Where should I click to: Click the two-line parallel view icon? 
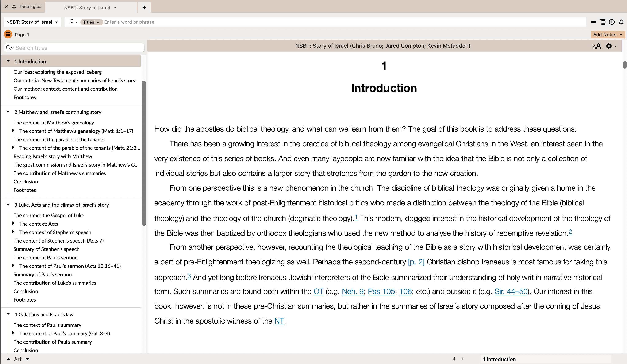[593, 22]
